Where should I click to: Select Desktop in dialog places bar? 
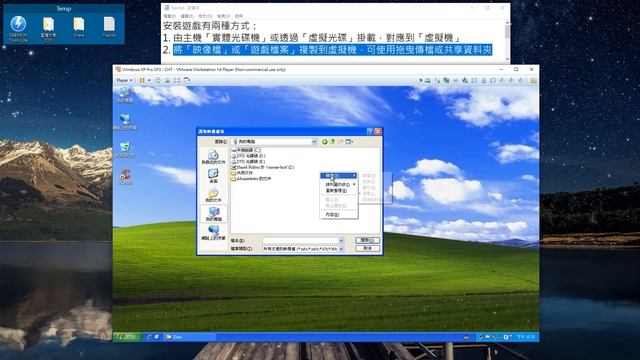tap(213, 176)
